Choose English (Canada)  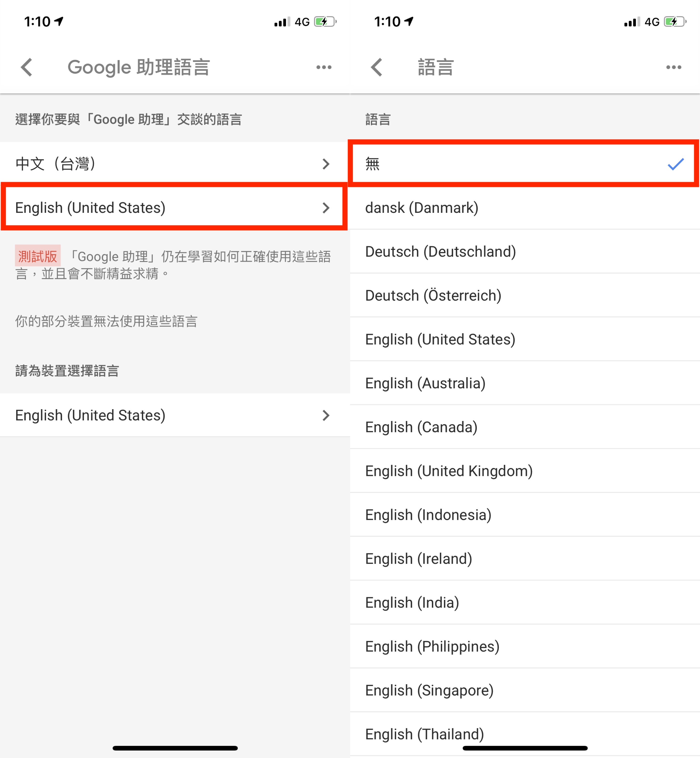point(525,427)
